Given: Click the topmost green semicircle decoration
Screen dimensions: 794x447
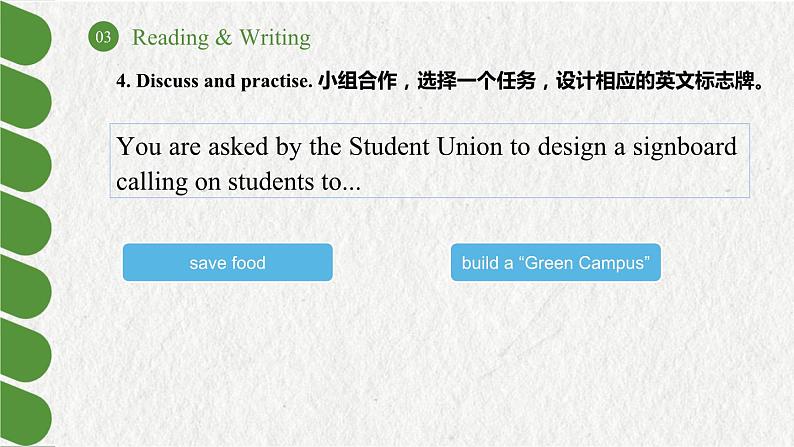Looking at the screenshot, I should [25, 33].
